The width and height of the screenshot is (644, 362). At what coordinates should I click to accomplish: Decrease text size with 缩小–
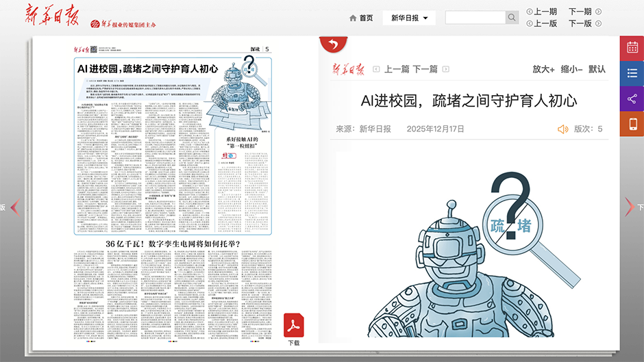571,69
